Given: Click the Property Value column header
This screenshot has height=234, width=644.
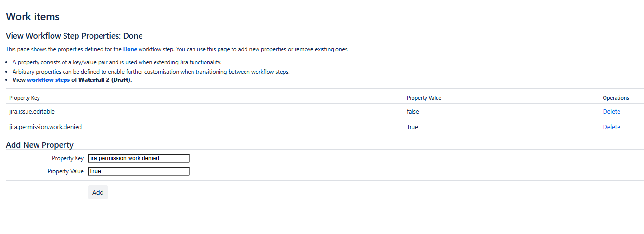Looking at the screenshot, I should coord(424,98).
